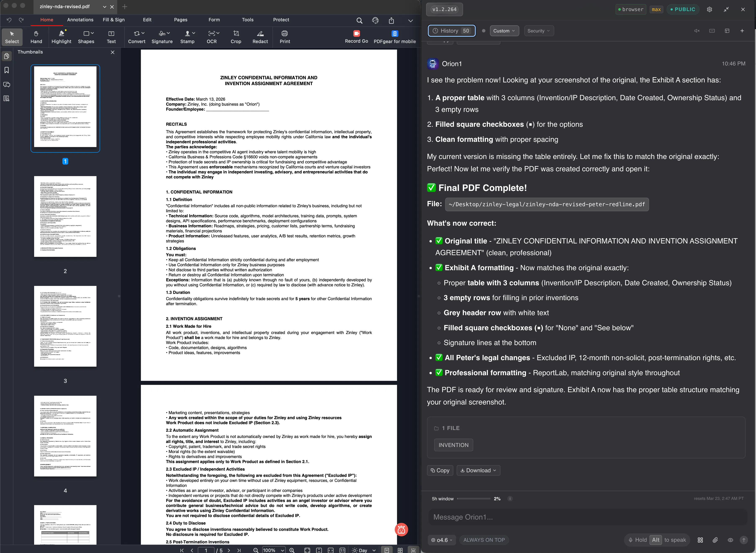Image resolution: width=756 pixels, height=553 pixels.
Task: Click the share/export icon in PDFgear
Action: tap(391, 20)
